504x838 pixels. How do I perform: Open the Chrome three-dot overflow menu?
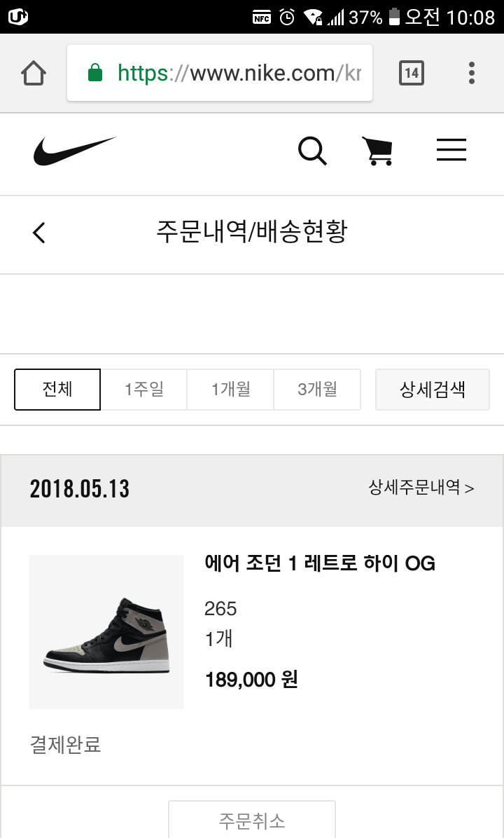[472, 73]
